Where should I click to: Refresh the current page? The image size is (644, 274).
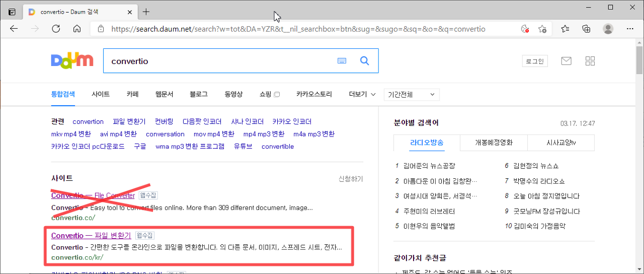pos(56,29)
